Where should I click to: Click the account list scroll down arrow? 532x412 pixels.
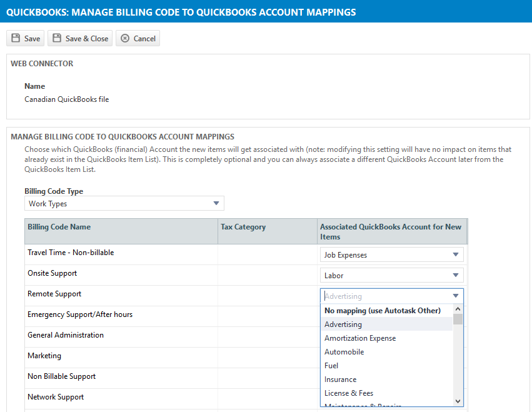458,401
